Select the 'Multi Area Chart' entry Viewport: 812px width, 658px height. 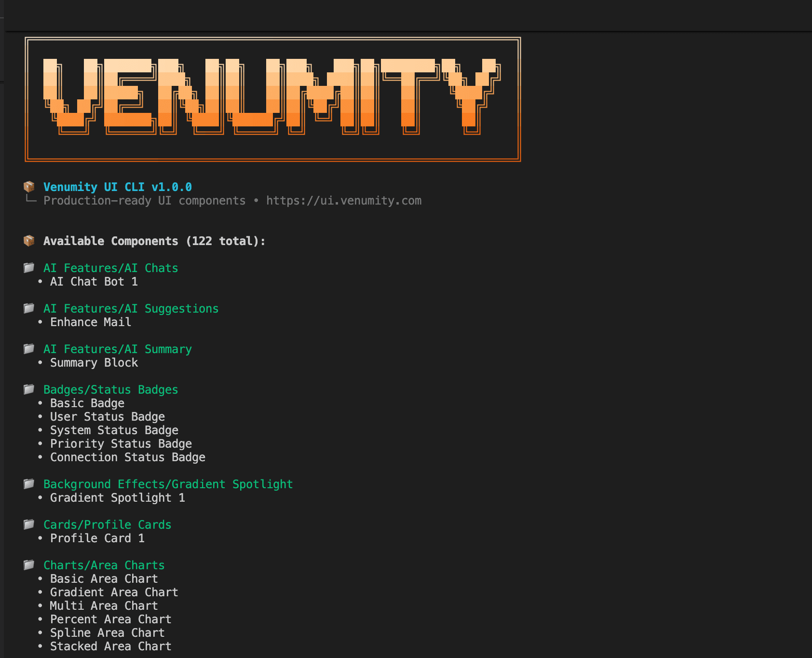104,606
